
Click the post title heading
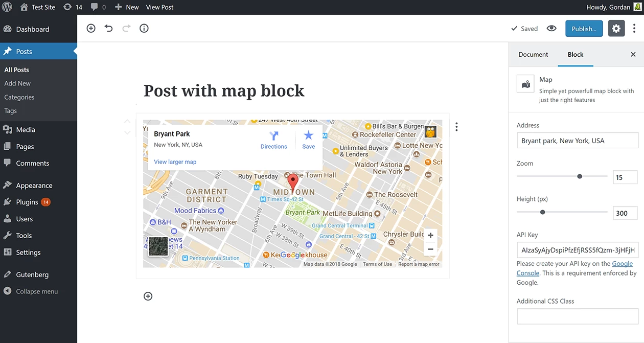(224, 90)
